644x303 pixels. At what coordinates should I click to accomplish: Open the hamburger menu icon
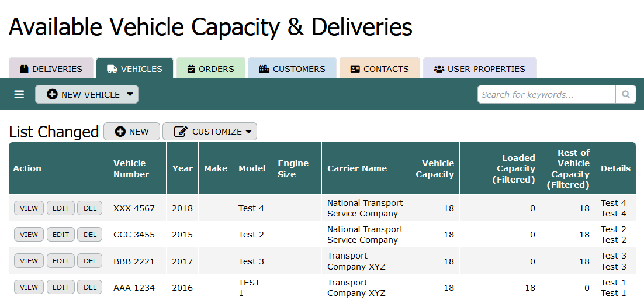(x=19, y=94)
